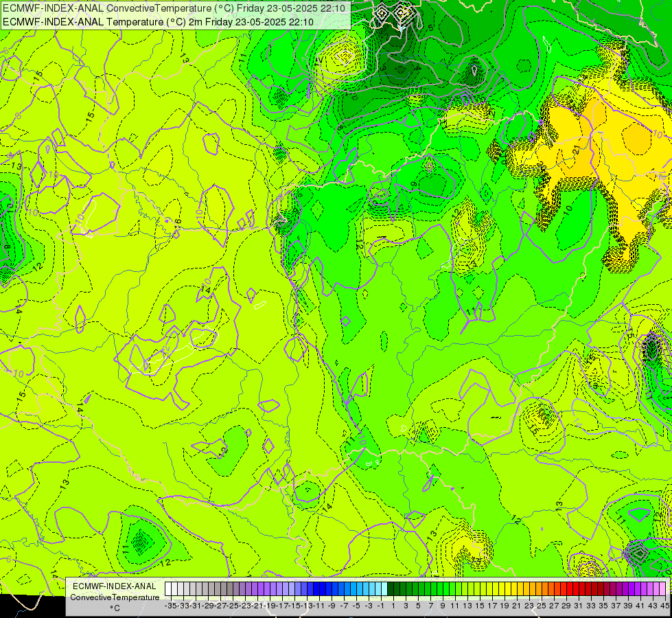672x618 pixels.
Task: Click the -35 value on the color scale
Action: point(170,606)
